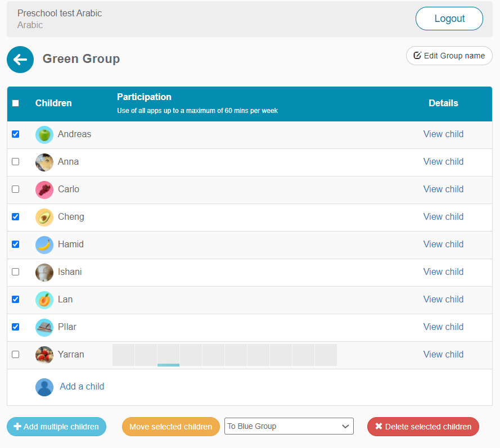The width and height of the screenshot is (500, 448).
Task: Check the box next to Anna
Action: pyautogui.click(x=16, y=162)
